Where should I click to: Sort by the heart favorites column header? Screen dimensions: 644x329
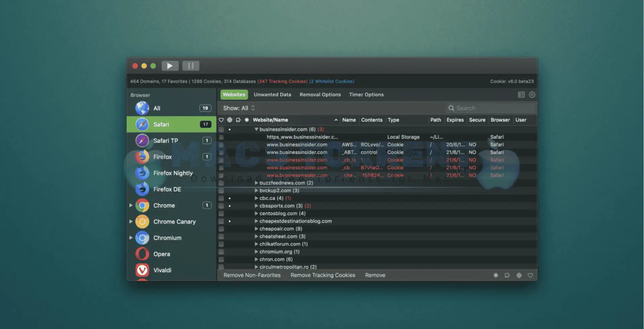[x=221, y=120]
